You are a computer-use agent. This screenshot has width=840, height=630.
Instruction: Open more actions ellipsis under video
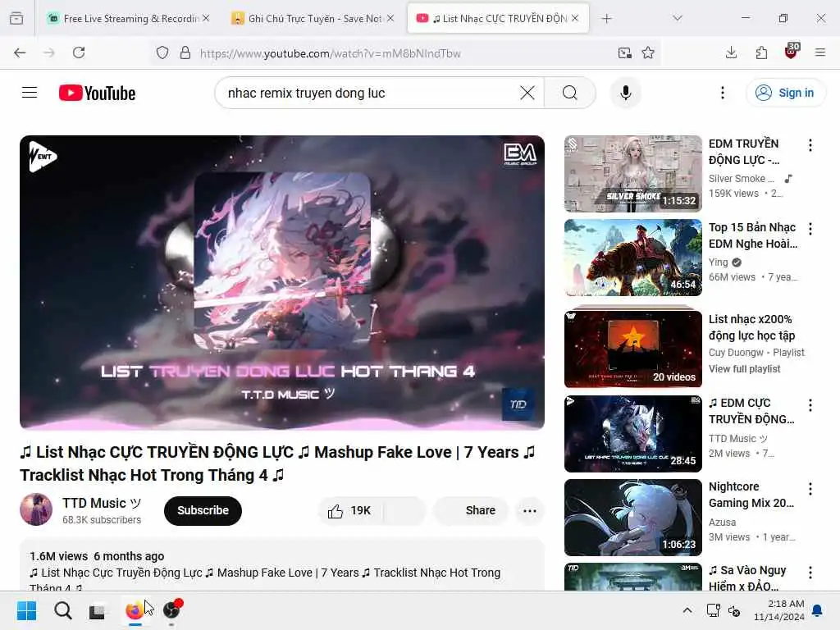[529, 510]
